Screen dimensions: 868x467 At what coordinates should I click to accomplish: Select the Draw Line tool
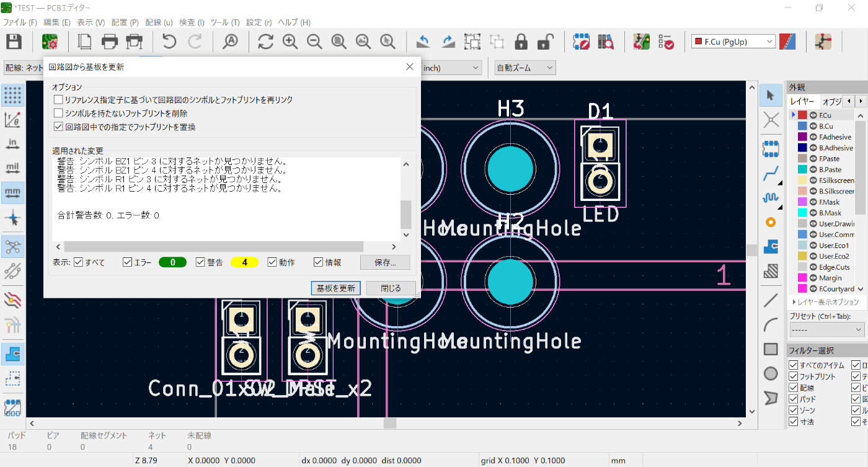pyautogui.click(x=771, y=300)
